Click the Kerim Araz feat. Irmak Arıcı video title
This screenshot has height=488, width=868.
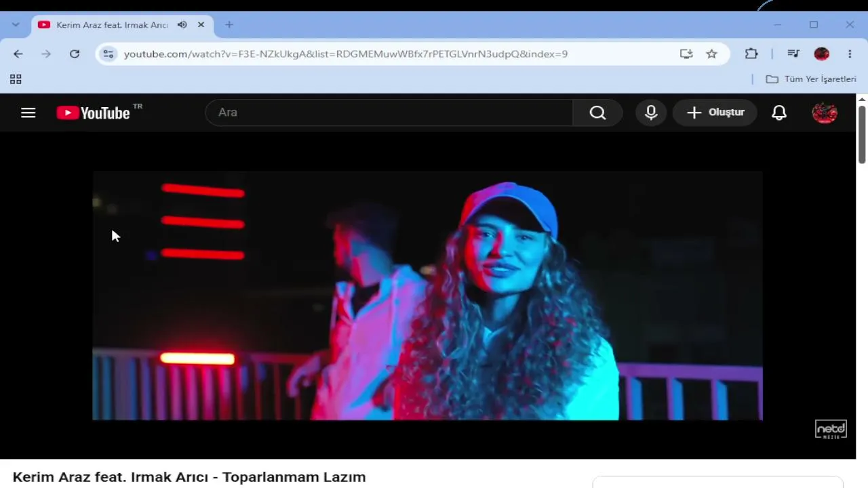coord(189,477)
